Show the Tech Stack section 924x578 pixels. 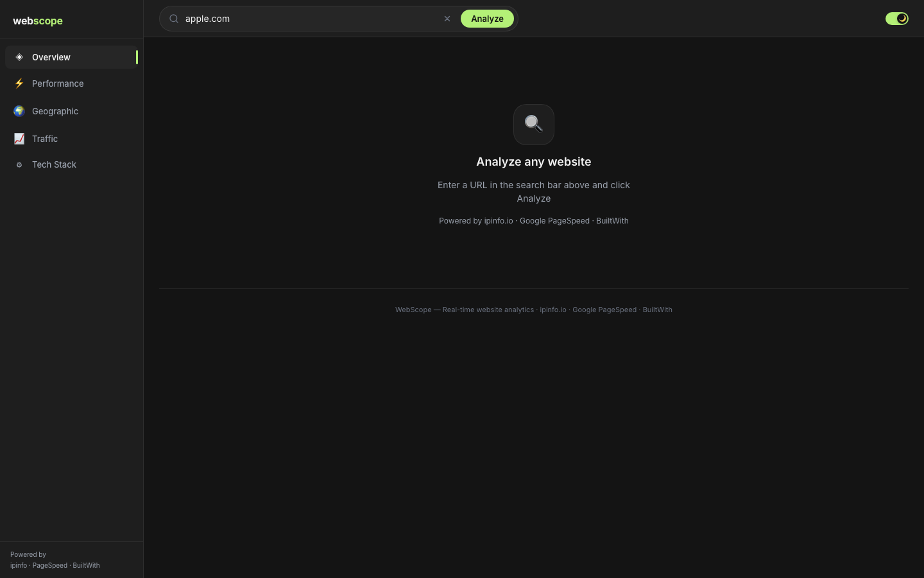(x=71, y=165)
